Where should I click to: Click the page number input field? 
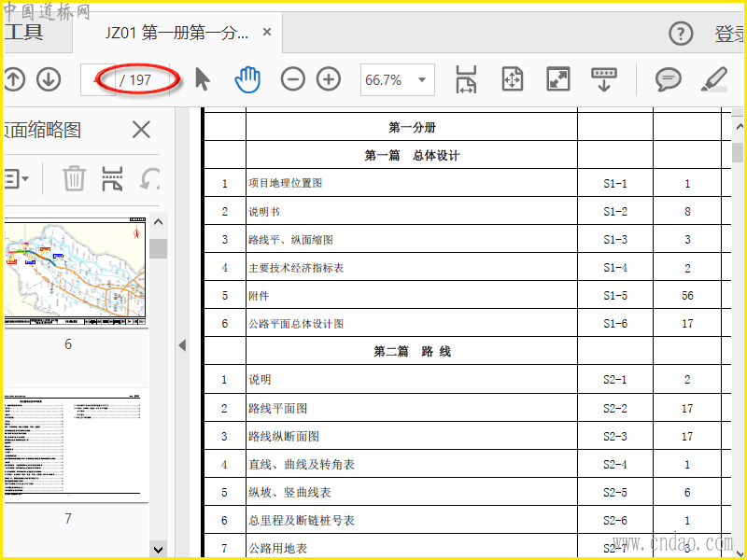click(x=98, y=79)
